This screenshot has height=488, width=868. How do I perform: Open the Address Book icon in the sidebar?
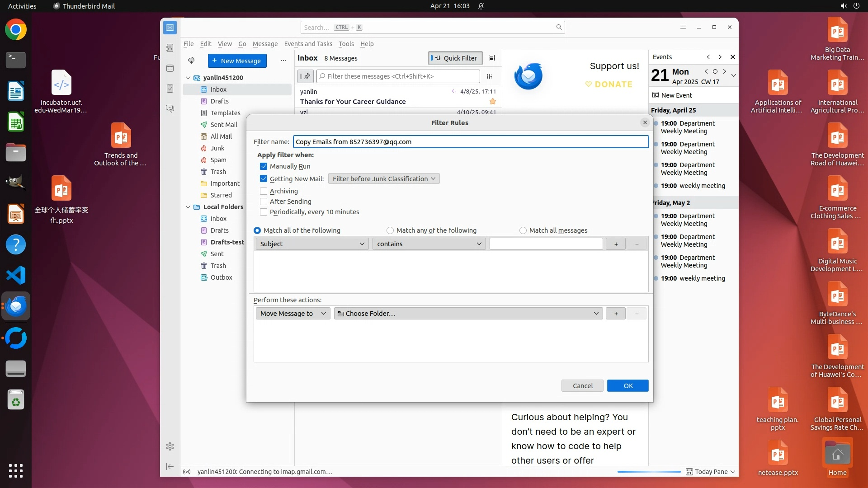[170, 48]
